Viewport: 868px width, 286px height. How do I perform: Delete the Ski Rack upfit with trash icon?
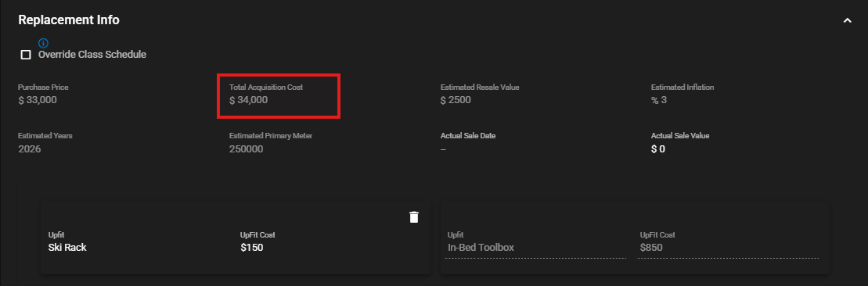coord(413,217)
